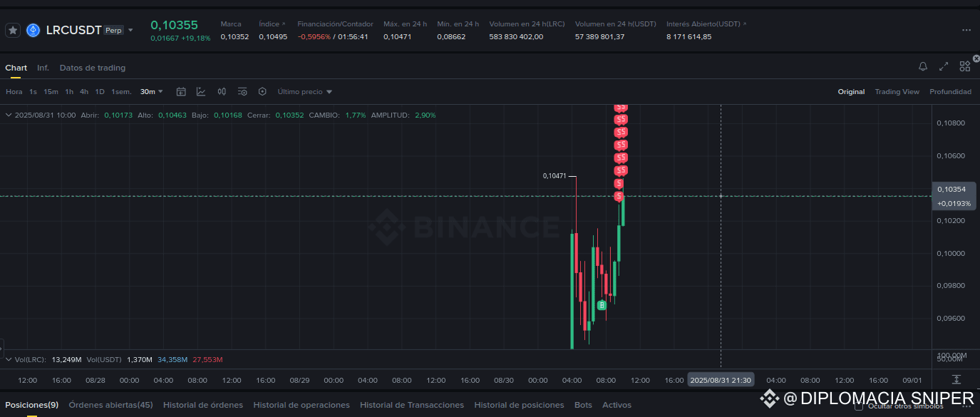Toggle the Ocultar otros símbolos checkbox
This screenshot has height=417, width=980.
click(x=859, y=406)
